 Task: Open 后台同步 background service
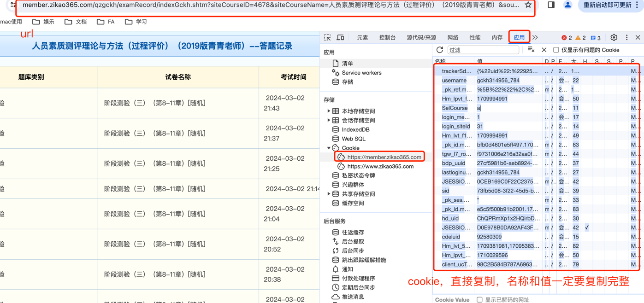(353, 251)
